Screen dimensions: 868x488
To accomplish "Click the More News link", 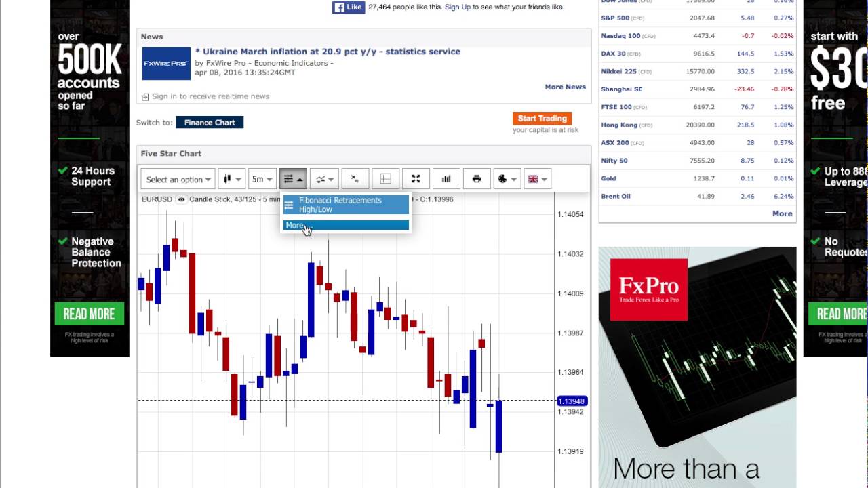I will click(x=565, y=87).
